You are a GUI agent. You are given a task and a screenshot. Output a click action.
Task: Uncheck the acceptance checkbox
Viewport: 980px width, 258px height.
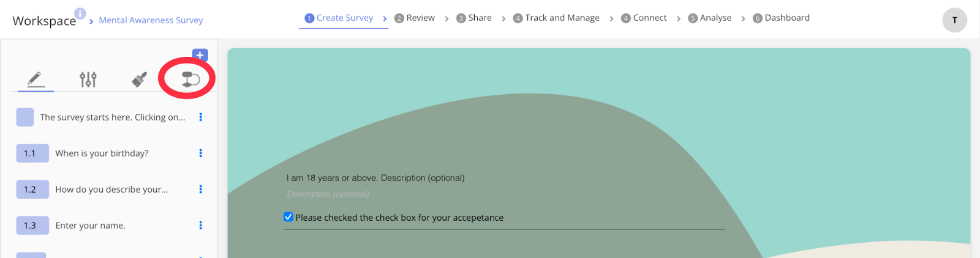click(288, 217)
